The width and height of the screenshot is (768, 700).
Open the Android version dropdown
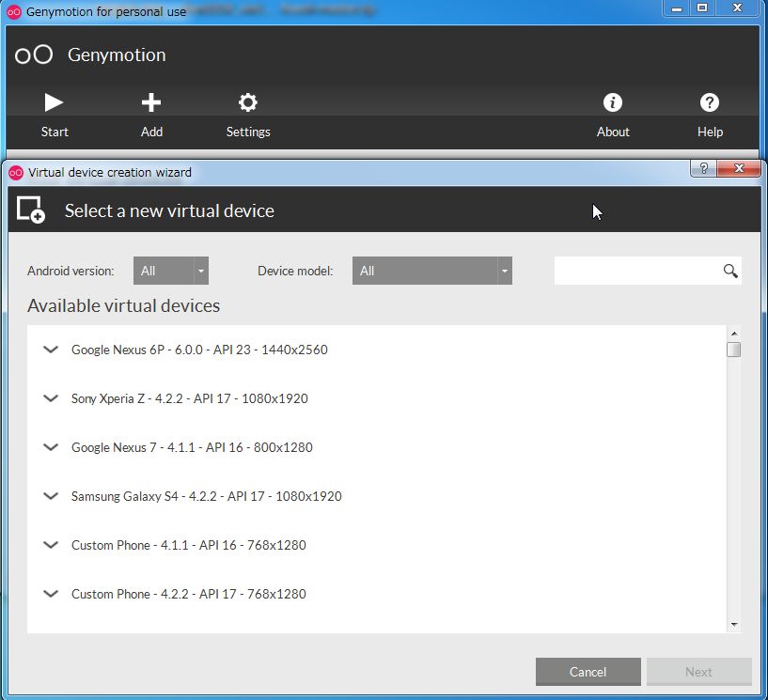[170, 271]
